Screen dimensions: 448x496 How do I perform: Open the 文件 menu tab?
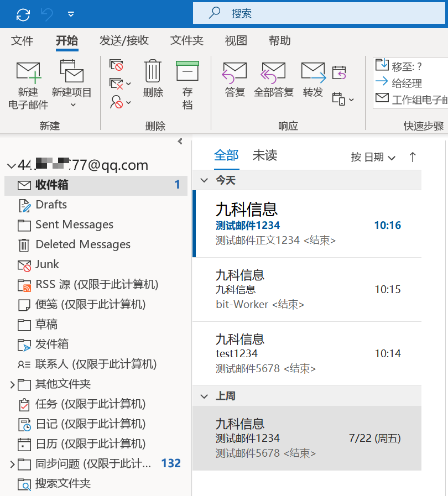[x=22, y=40]
